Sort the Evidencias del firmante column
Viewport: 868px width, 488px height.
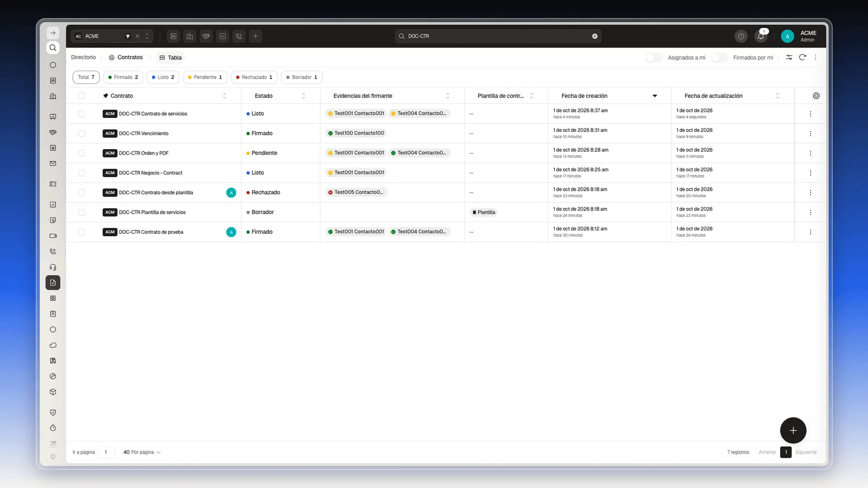click(x=448, y=96)
